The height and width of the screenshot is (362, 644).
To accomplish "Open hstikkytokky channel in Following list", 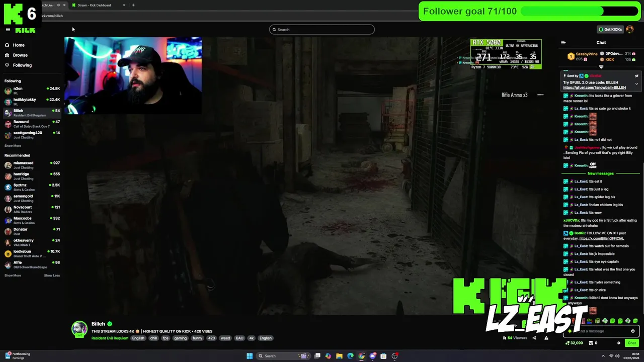I will (32, 102).
